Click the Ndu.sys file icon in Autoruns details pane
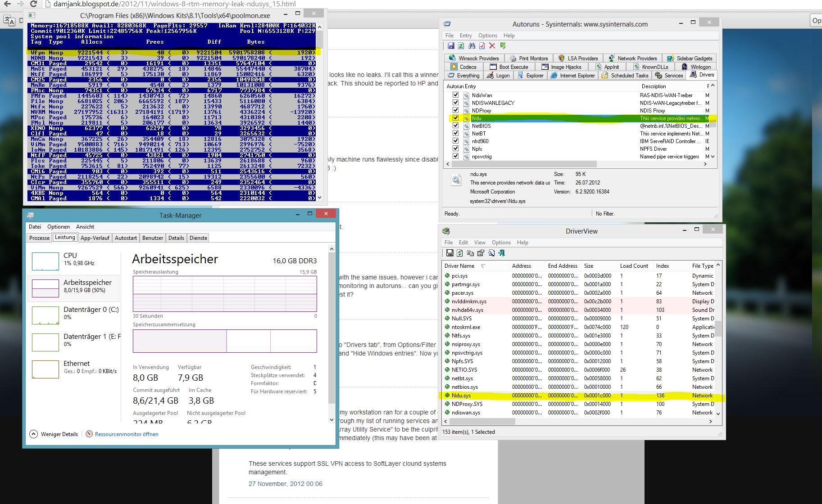 click(456, 180)
